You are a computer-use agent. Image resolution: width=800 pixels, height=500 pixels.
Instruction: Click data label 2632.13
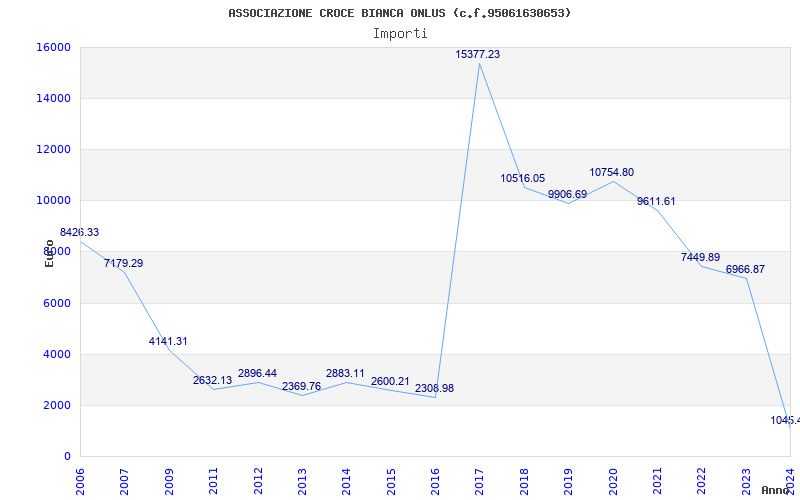coord(212,380)
